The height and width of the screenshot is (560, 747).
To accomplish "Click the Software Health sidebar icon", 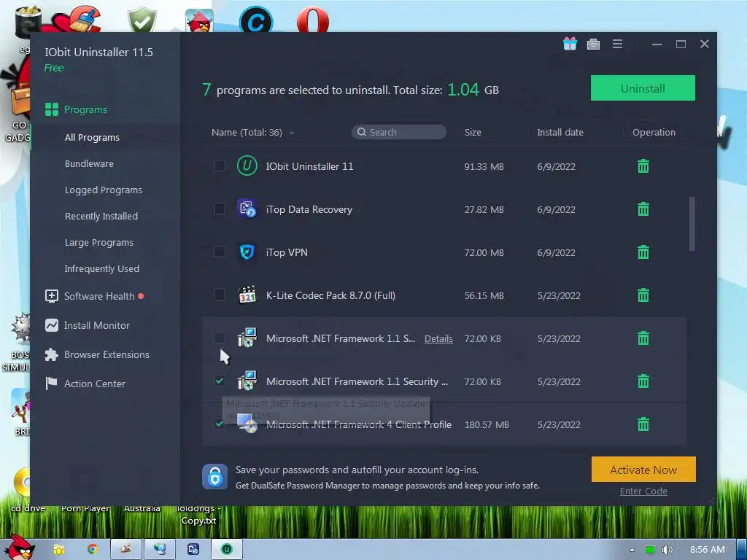I will click(52, 296).
